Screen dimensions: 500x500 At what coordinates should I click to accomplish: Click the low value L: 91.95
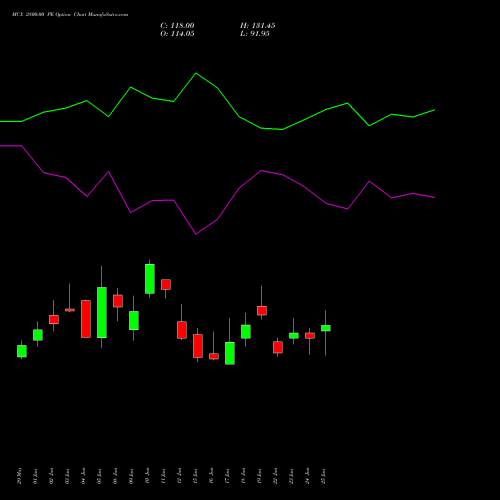255,34
